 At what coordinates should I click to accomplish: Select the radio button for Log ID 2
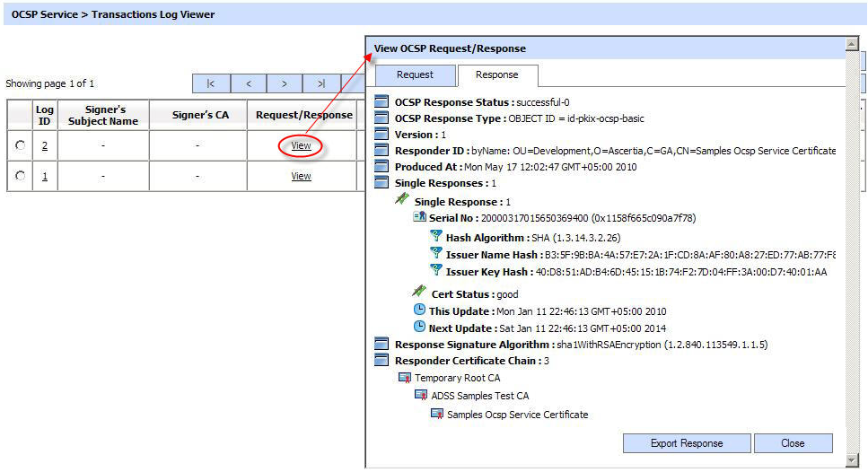click(x=20, y=146)
